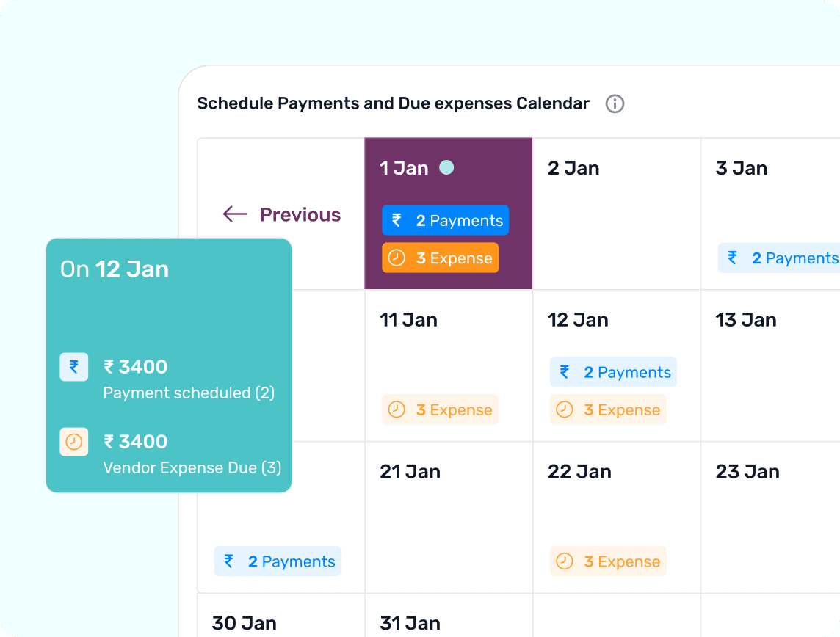Open the bottom-left 2 Payments badge
840x637 pixels.
point(278,561)
